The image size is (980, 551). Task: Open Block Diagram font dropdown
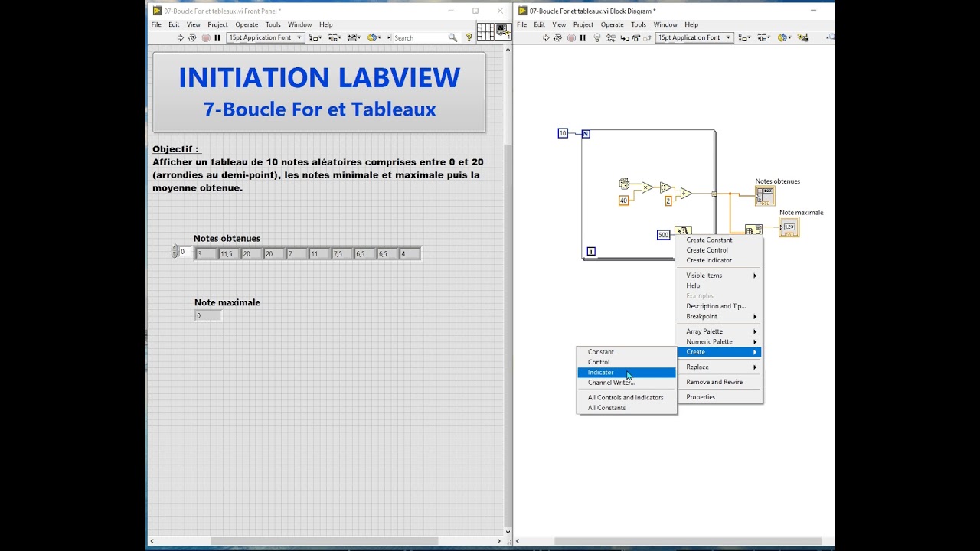694,37
